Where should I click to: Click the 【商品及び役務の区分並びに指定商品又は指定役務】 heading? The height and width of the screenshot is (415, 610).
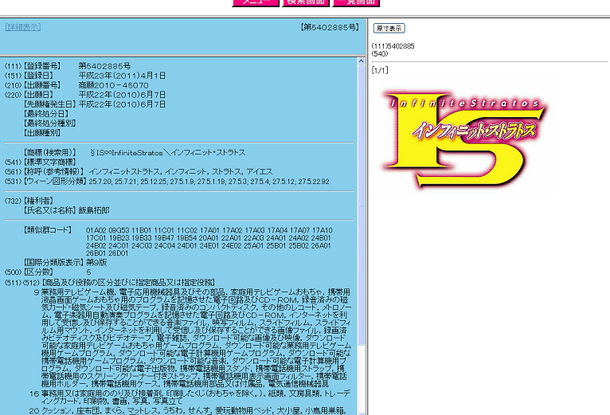coord(128,282)
